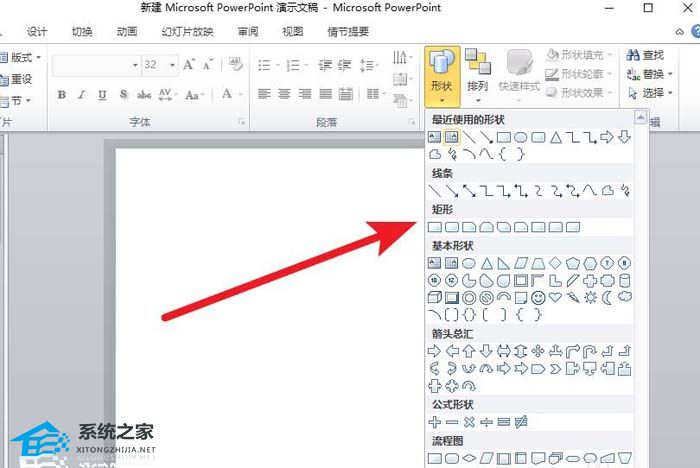This screenshot has width=700, height=468.
Task: Choose the quad arrow in 箭头总汇
Action: tap(538, 351)
